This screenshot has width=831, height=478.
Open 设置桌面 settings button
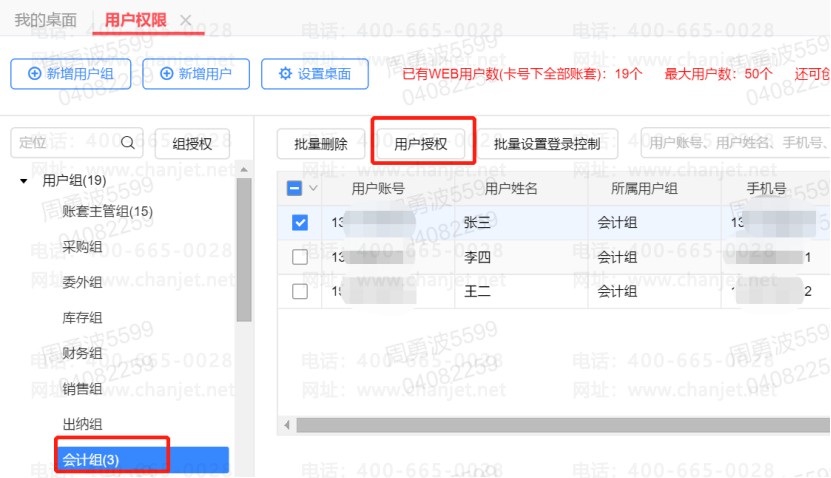[x=315, y=74]
